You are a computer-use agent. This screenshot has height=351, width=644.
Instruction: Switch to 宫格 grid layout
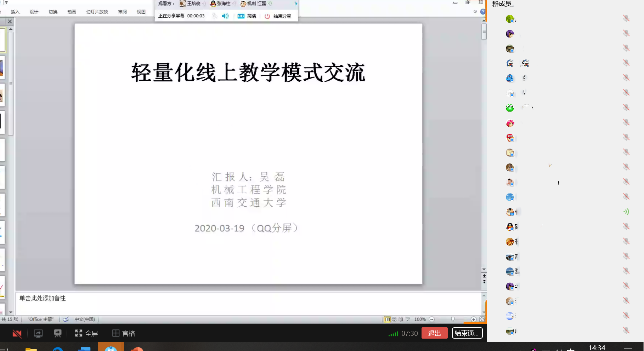pyautogui.click(x=124, y=333)
